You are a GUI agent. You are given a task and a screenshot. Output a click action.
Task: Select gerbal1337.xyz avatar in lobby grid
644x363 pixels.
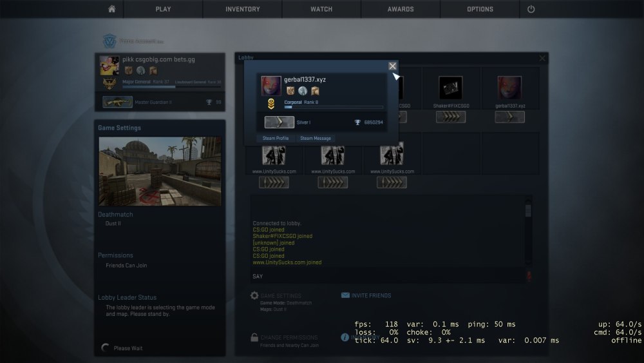pyautogui.click(x=509, y=88)
